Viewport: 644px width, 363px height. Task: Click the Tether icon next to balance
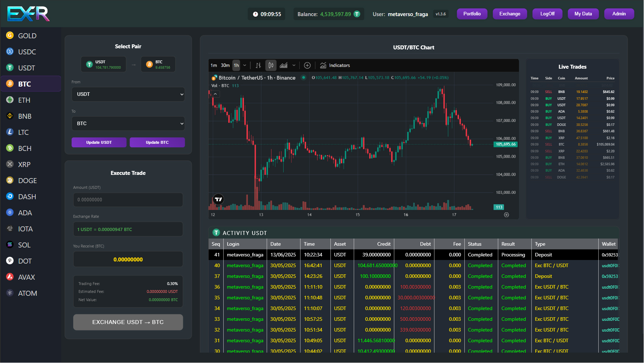tap(357, 14)
